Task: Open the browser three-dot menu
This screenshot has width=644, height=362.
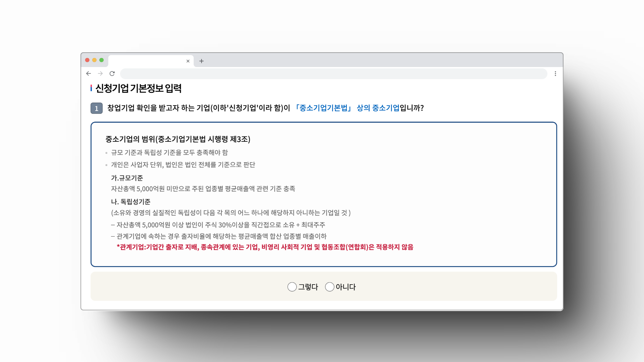Action: pos(555,73)
